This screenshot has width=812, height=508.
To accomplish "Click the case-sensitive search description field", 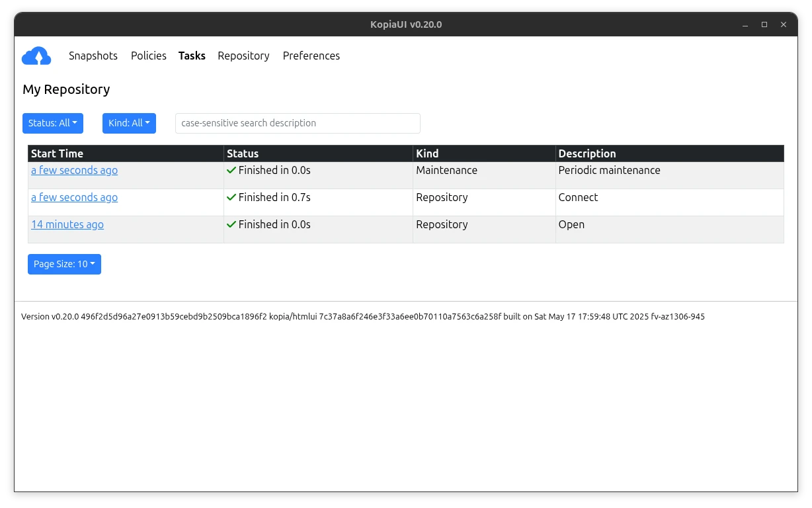I will (x=298, y=123).
